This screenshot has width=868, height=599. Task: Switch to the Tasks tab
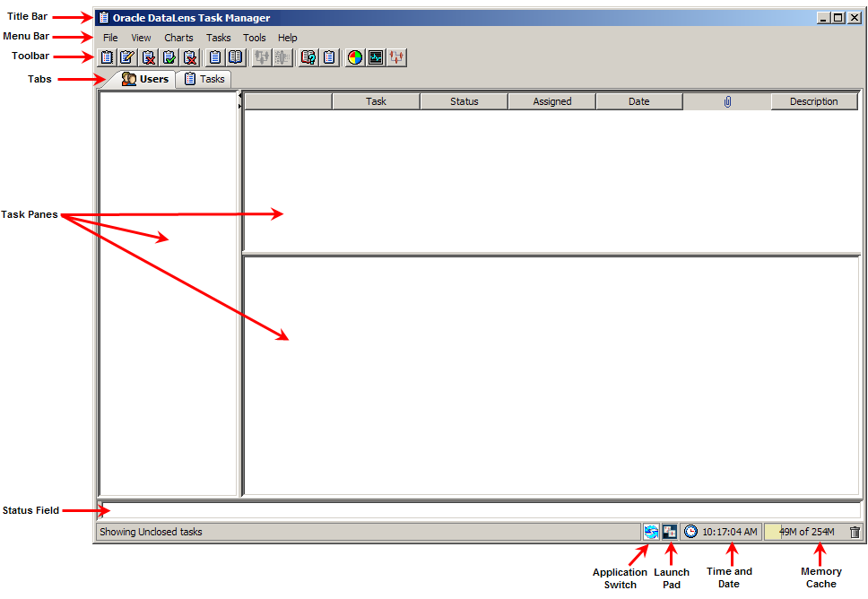point(204,79)
